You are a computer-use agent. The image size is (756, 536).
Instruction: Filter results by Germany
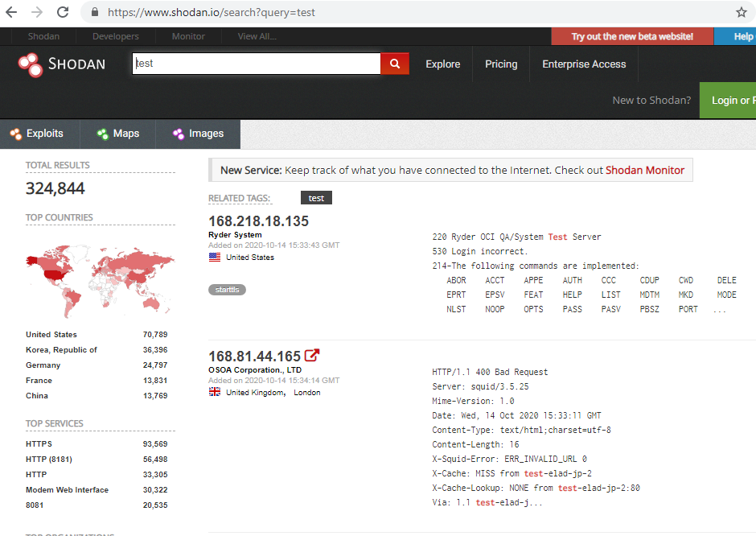pyautogui.click(x=43, y=365)
